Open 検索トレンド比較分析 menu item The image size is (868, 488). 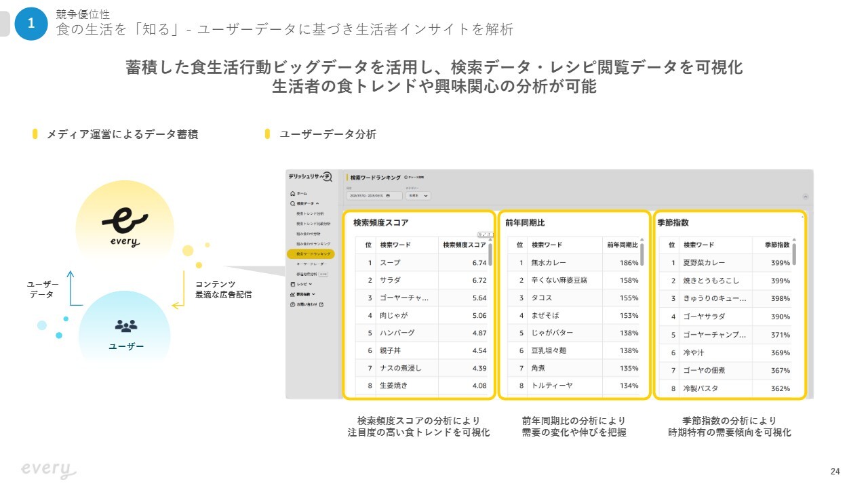coord(313,224)
